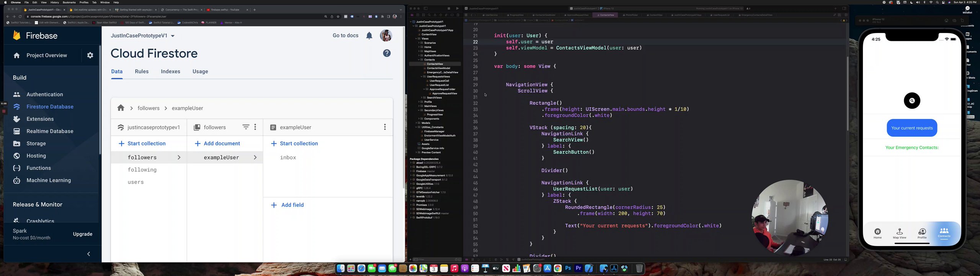The width and height of the screenshot is (980, 276).
Task: Switch to Firestore Rules tab
Action: [x=142, y=72]
